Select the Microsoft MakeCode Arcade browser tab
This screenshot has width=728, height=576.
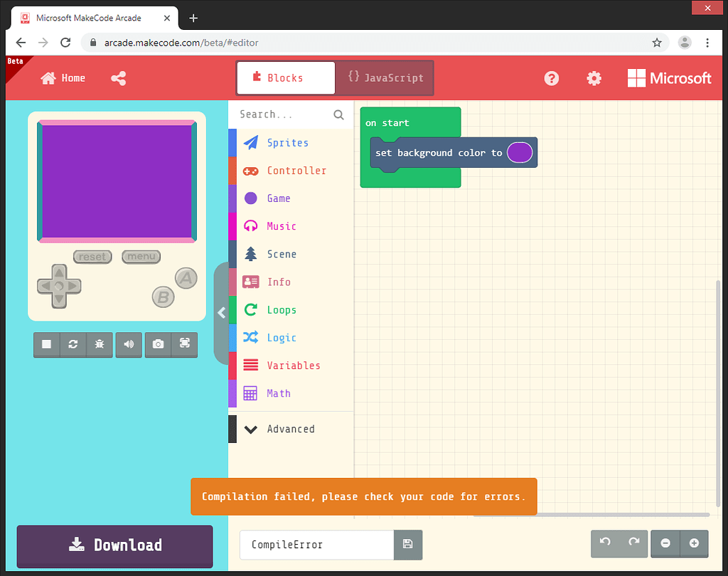point(95,18)
